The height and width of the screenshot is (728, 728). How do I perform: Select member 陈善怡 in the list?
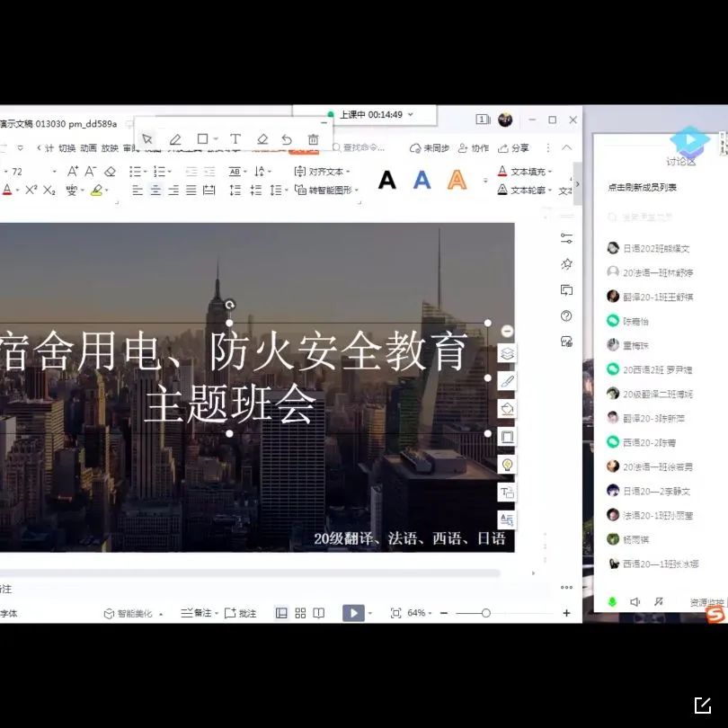(635, 321)
